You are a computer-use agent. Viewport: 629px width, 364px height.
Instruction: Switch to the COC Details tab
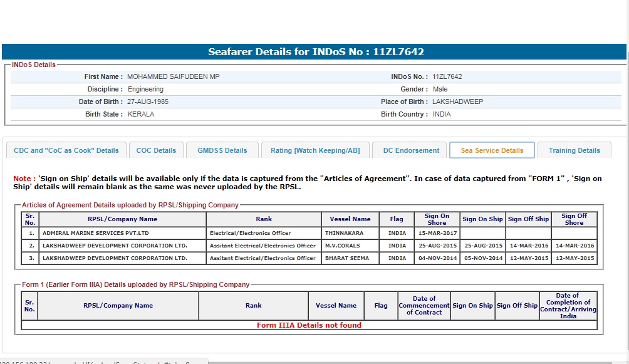[156, 150]
